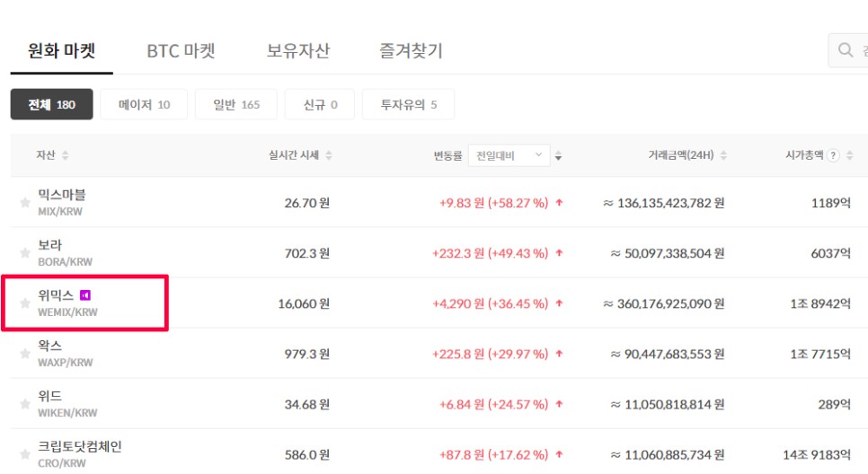Star the 보라 BORA/KRW favorite icon

(25, 253)
